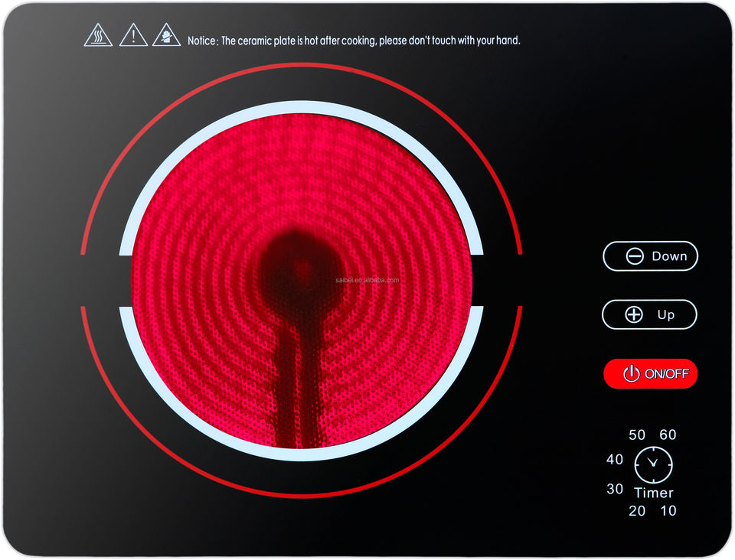The height and width of the screenshot is (560, 735).
Task: Select the 20 minute timer mark
Action: [x=637, y=511]
